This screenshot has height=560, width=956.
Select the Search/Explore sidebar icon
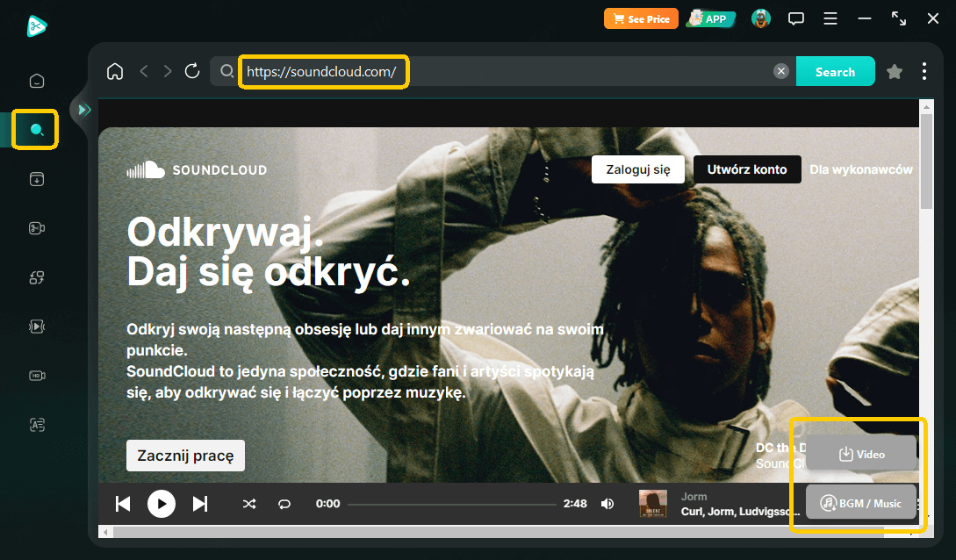[x=37, y=129]
